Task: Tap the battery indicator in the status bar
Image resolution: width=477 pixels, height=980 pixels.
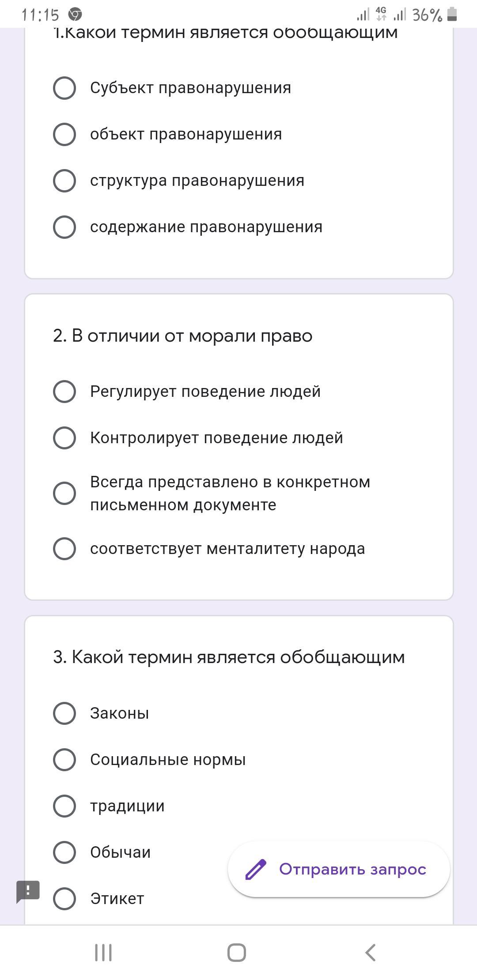Action: 451,15
